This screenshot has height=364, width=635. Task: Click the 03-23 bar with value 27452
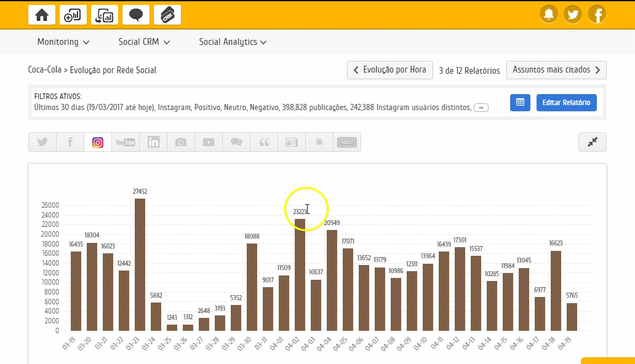140,264
